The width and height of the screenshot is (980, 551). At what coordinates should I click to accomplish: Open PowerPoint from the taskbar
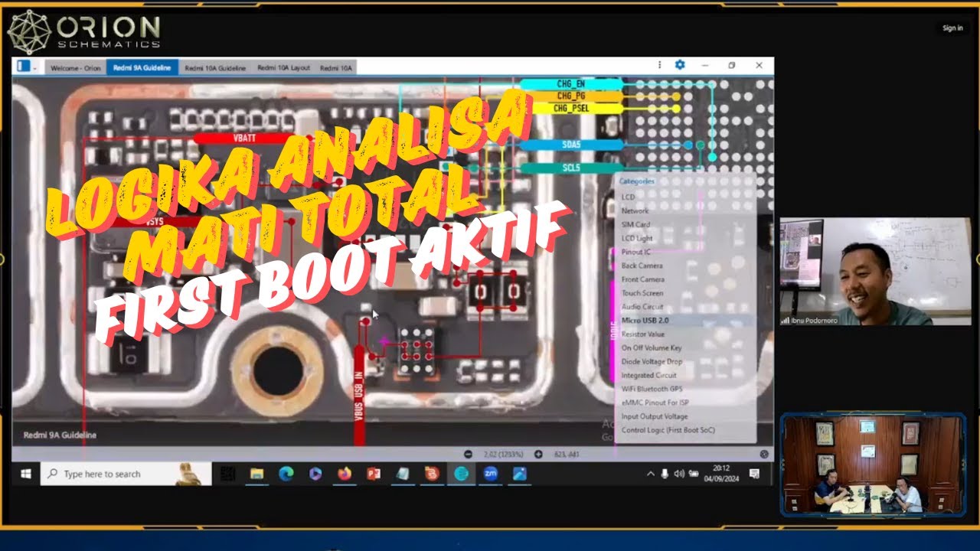point(374,474)
